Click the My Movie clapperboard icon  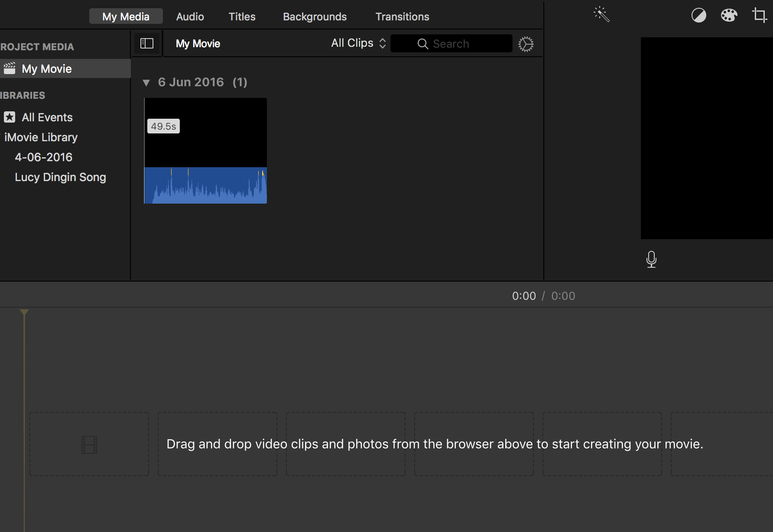tap(10, 68)
